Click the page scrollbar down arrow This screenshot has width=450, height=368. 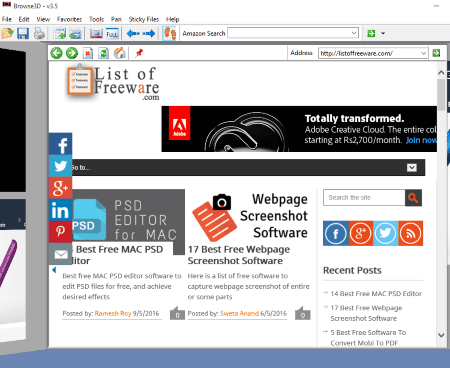coord(441,335)
